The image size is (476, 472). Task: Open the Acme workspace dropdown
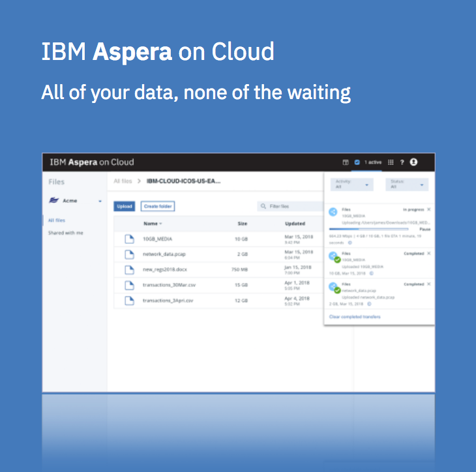[x=100, y=201]
